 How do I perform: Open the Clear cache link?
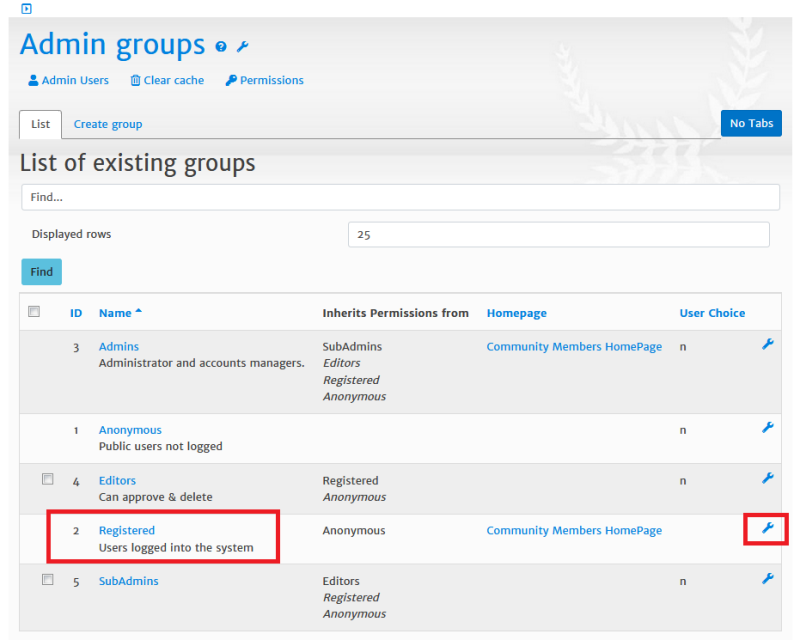[167, 81]
